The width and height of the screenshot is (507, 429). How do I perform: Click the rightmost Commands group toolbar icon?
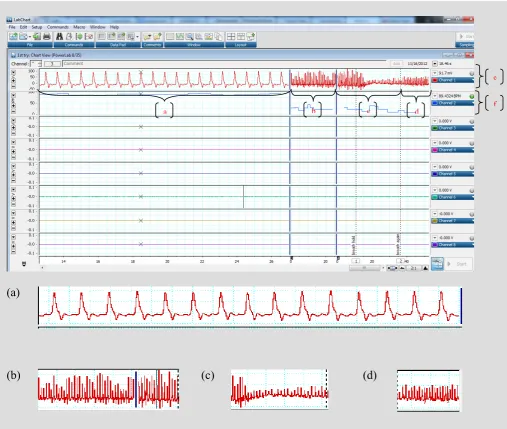89,37
